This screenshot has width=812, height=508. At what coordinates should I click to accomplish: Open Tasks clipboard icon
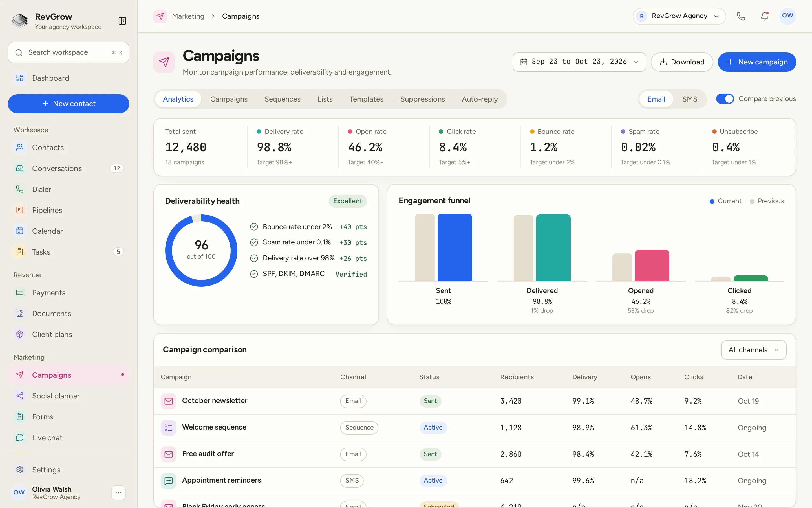pyautogui.click(x=20, y=252)
